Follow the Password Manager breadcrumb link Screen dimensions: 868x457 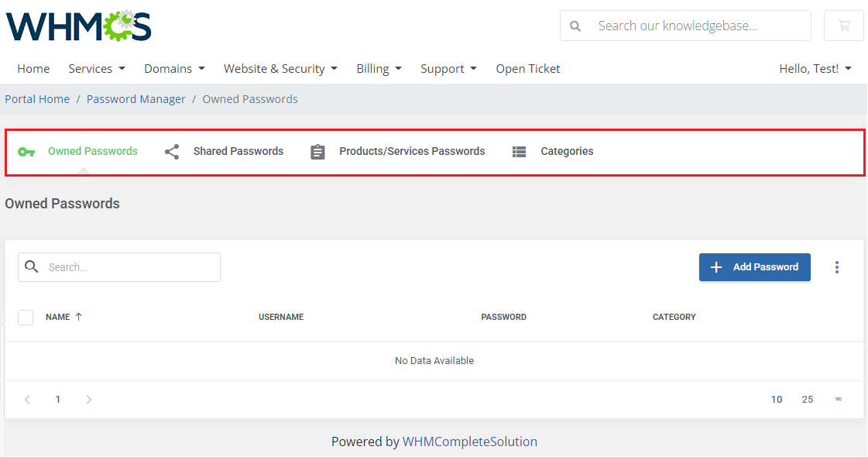click(136, 99)
